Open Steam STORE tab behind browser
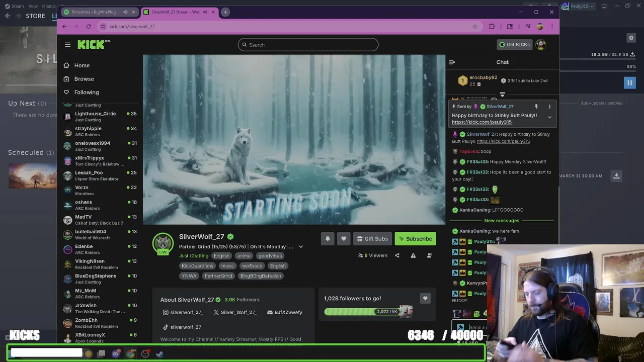This screenshot has width=644, height=362. [35, 16]
